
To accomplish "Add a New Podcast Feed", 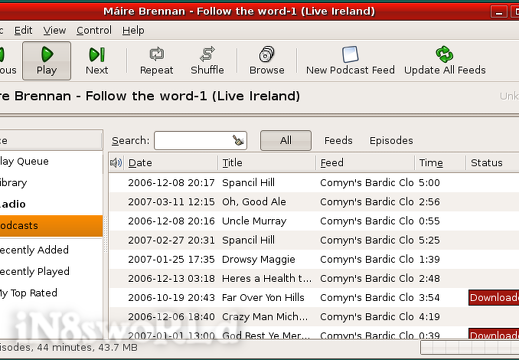I will 350,61.
